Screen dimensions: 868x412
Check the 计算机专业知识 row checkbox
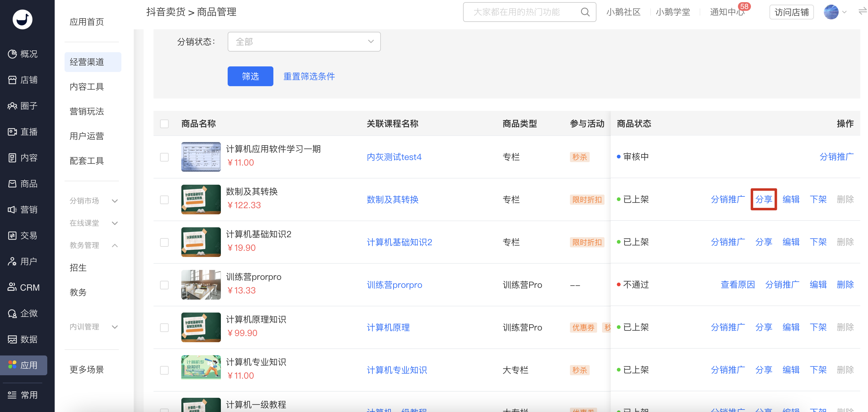pos(164,370)
